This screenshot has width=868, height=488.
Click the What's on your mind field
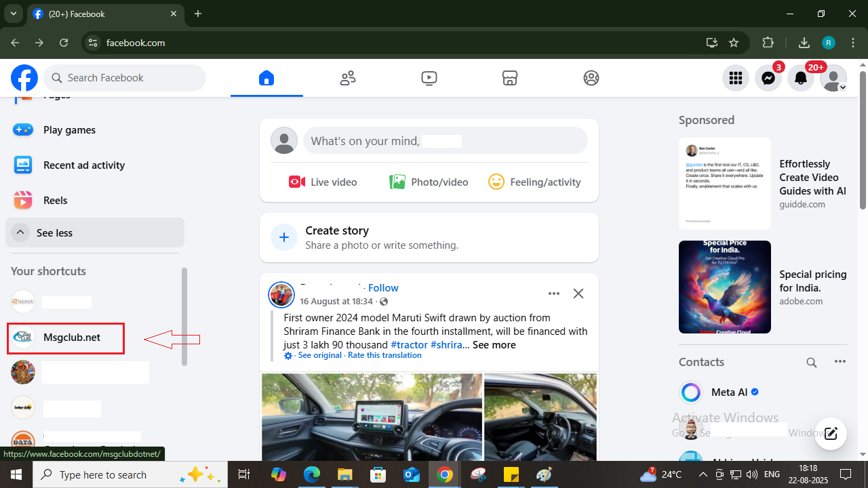(x=445, y=141)
